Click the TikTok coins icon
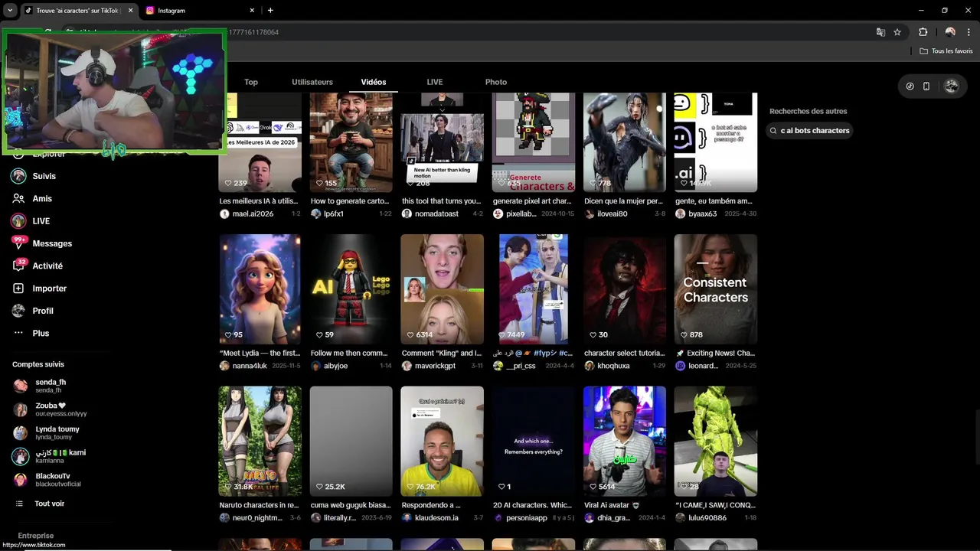The height and width of the screenshot is (551, 980). coord(910,86)
